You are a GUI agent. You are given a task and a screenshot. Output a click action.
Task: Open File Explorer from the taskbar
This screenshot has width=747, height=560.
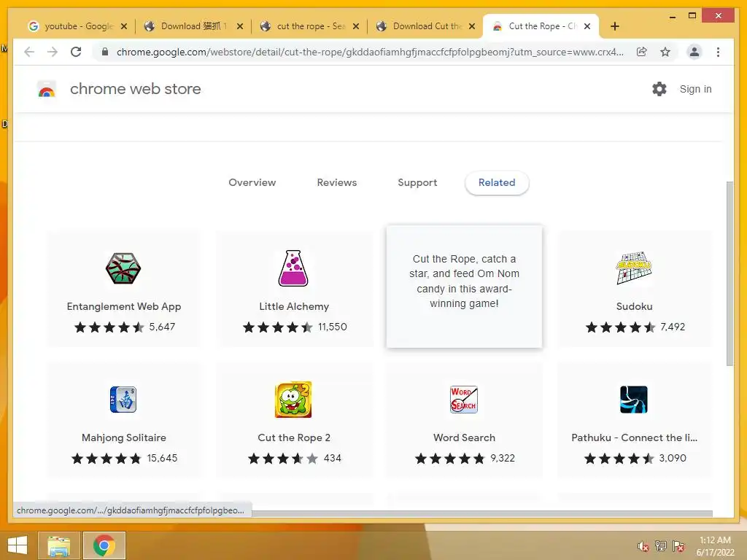pos(58,545)
